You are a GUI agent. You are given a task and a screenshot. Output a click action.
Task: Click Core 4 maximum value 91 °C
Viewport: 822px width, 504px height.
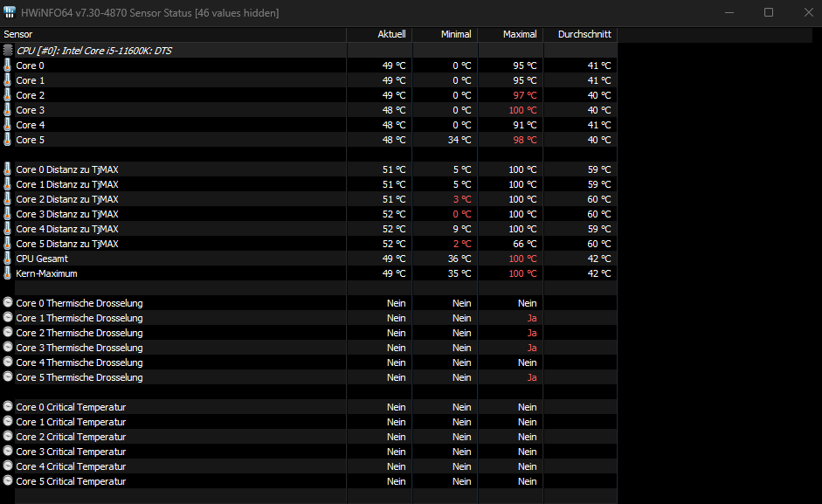(525, 125)
